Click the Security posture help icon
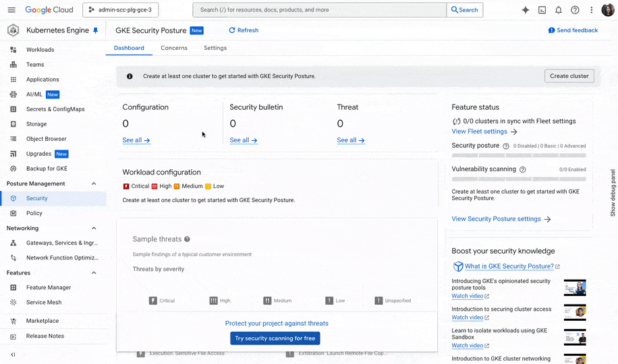The height and width of the screenshot is (364, 618). 506,146
